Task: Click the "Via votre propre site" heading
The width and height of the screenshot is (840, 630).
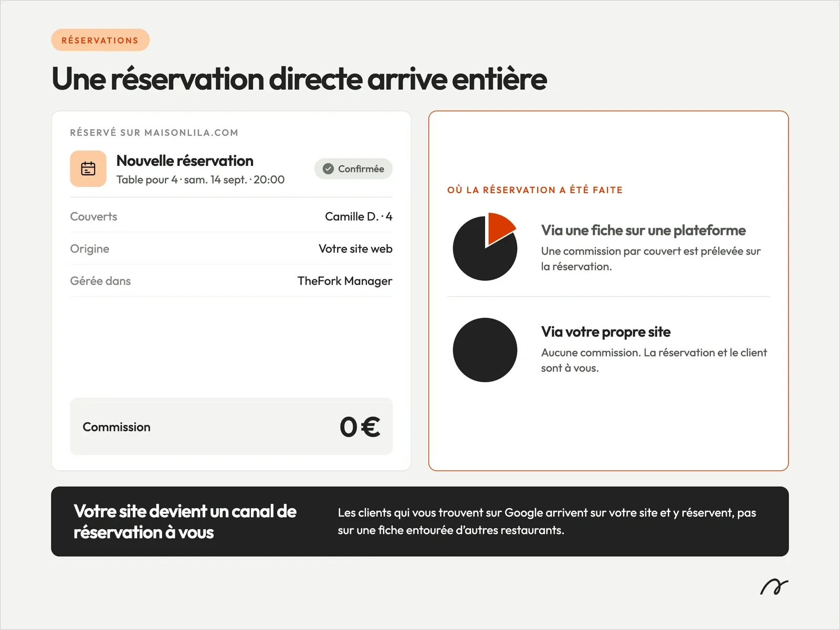Action: click(606, 332)
